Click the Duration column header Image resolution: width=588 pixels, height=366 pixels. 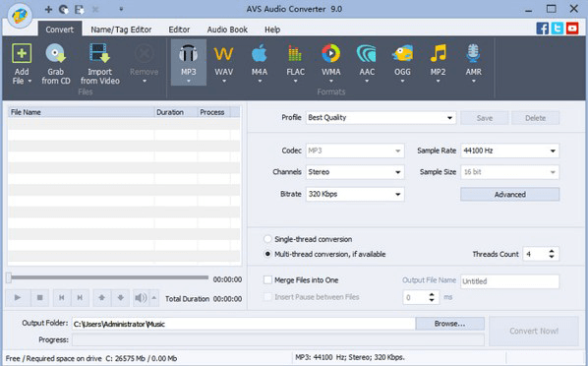pyautogui.click(x=176, y=112)
